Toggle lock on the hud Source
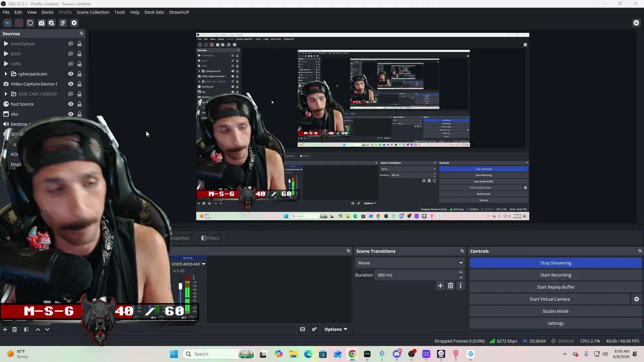The image size is (644, 362). coord(79,104)
